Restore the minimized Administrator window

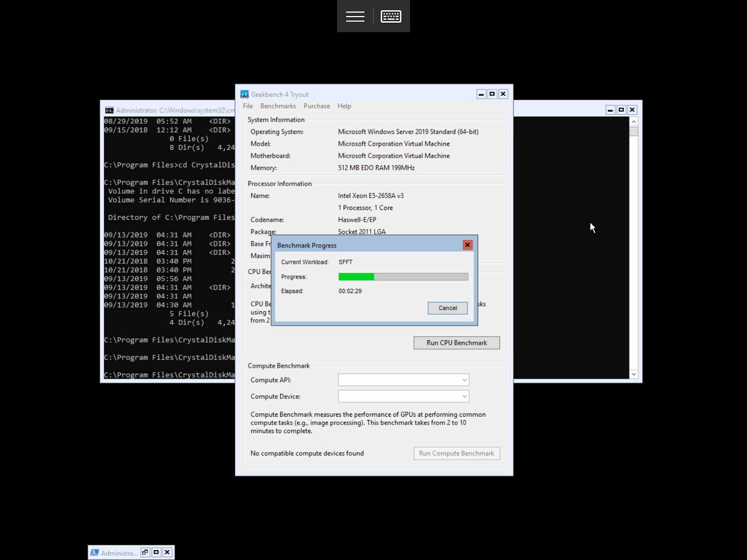(145, 553)
